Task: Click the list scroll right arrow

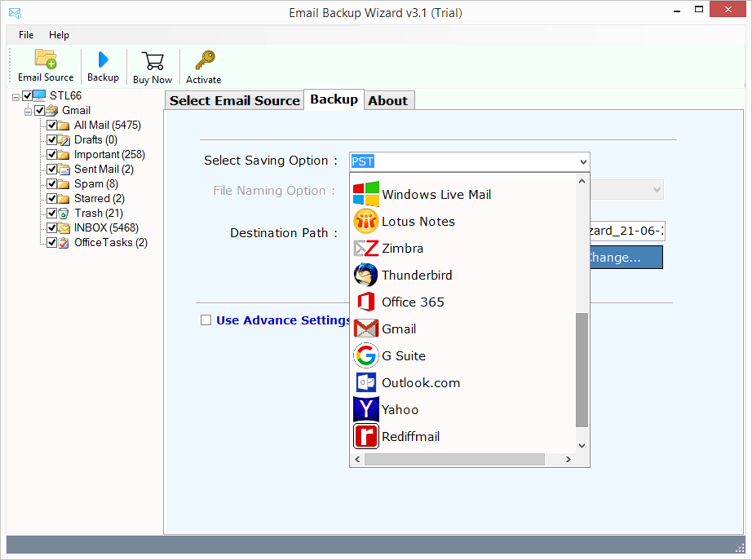Action: click(568, 459)
